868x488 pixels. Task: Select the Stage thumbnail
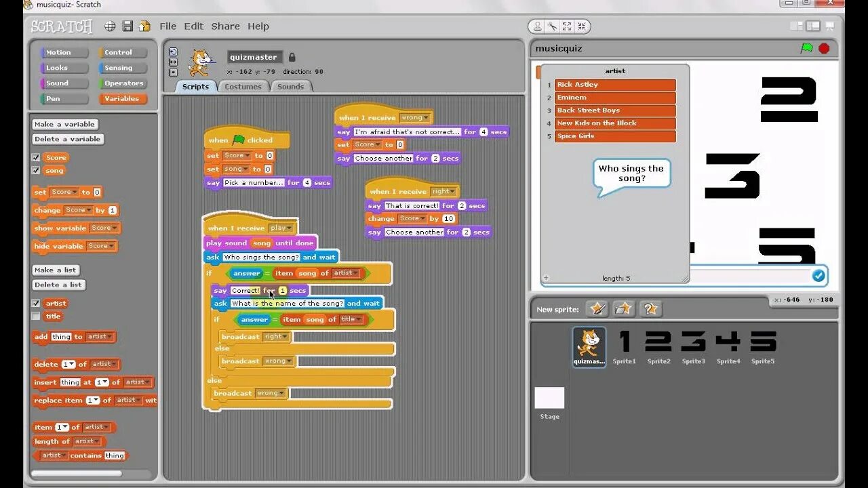pyautogui.click(x=549, y=403)
